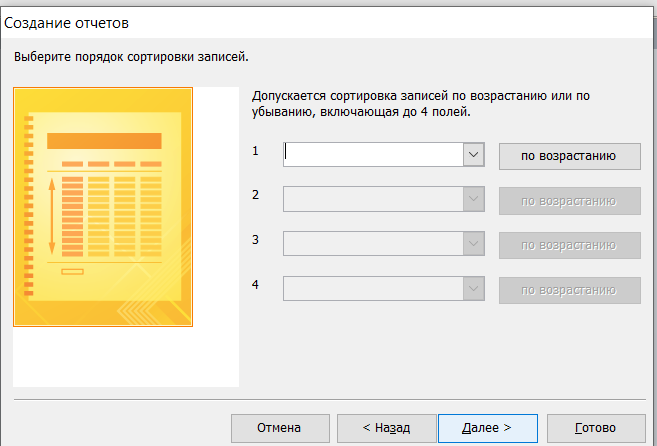Viewport: 657px width, 446px height.
Task: Click the 'Создание отчетов' title bar
Action: click(x=300, y=20)
